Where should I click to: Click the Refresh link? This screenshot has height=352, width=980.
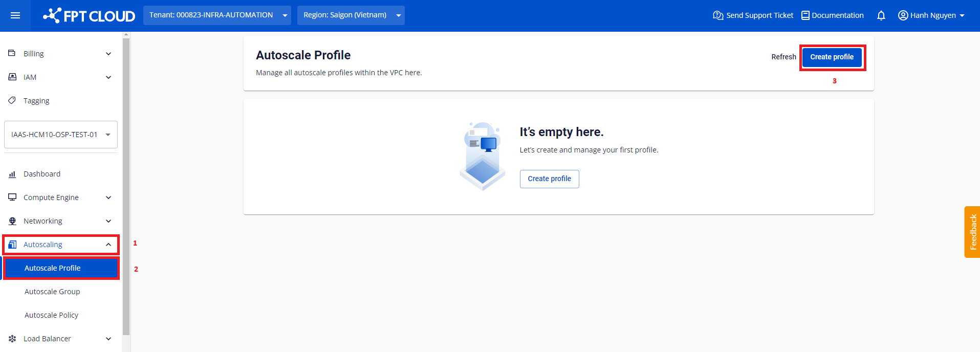click(783, 57)
